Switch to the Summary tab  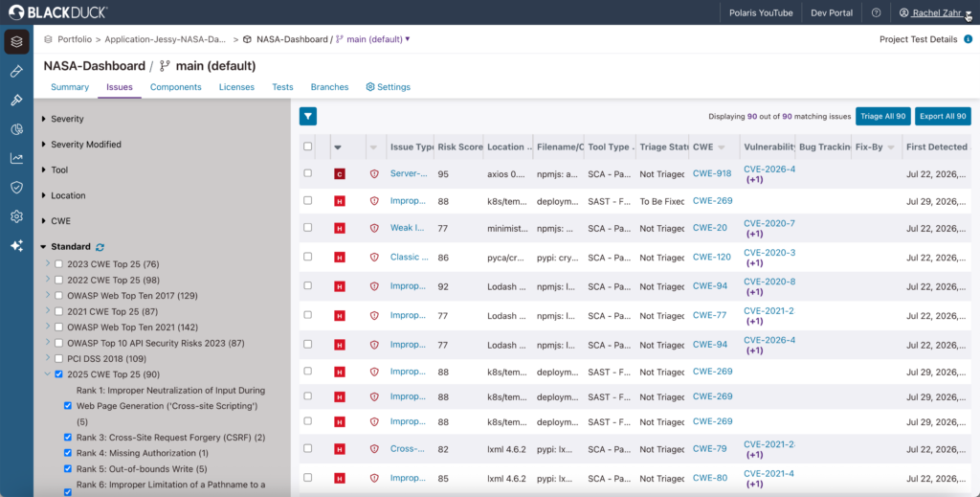pyautogui.click(x=70, y=87)
